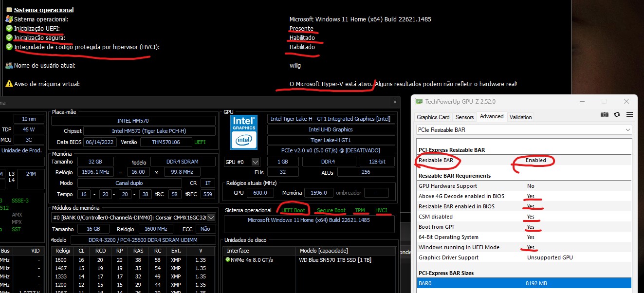
Task: Click the user name willg value
Action: (295, 65)
